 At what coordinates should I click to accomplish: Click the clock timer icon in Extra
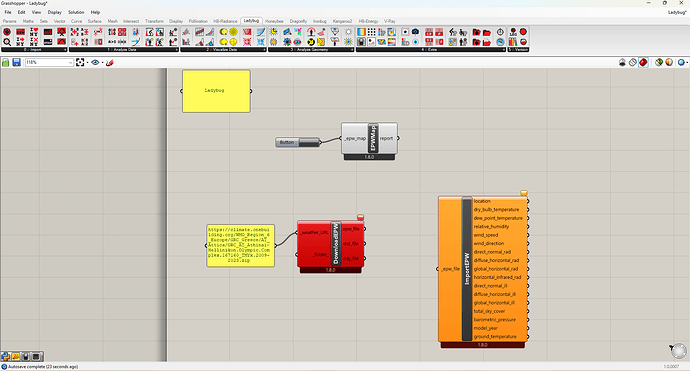pyautogui.click(x=500, y=32)
